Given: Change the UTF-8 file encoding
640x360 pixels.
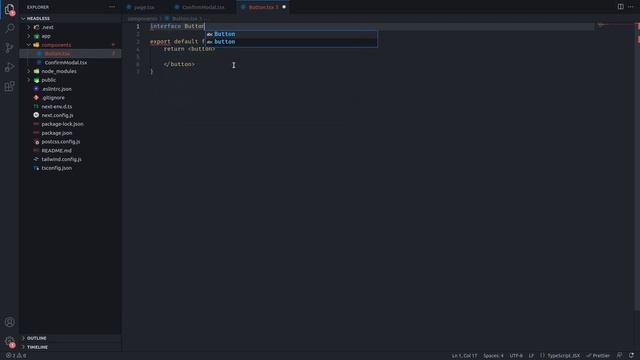Looking at the screenshot, I should click(x=516, y=356).
